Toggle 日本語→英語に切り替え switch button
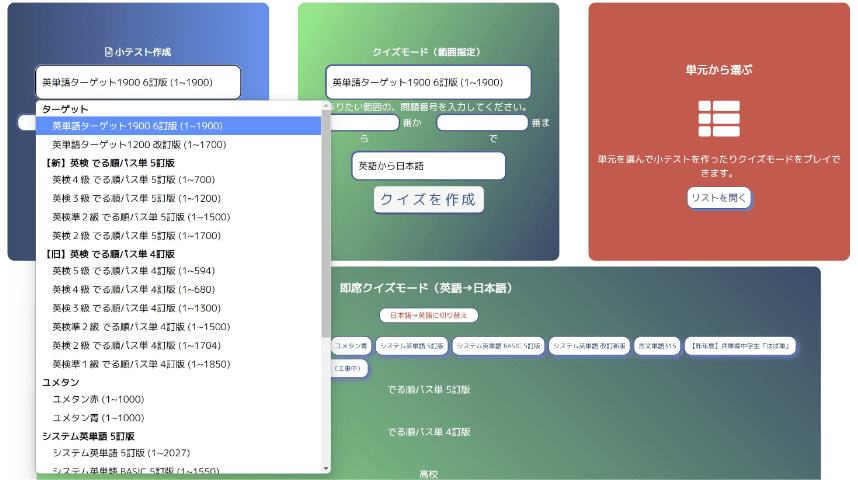 (428, 315)
